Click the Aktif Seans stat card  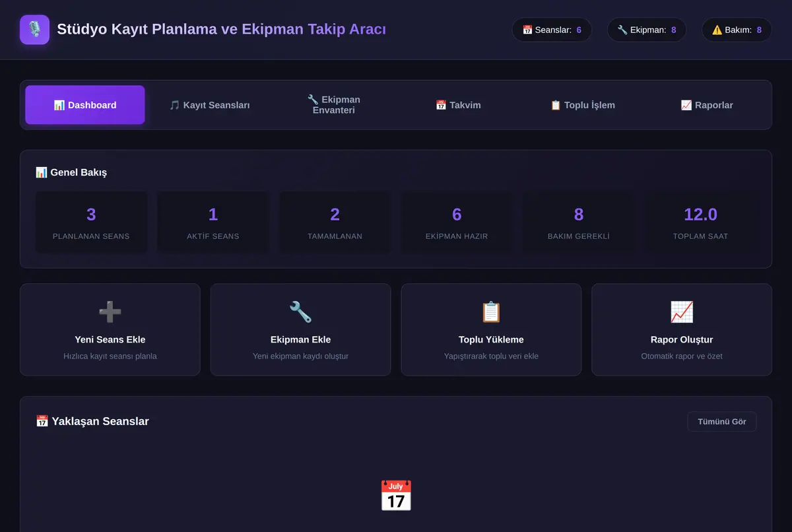coord(213,222)
